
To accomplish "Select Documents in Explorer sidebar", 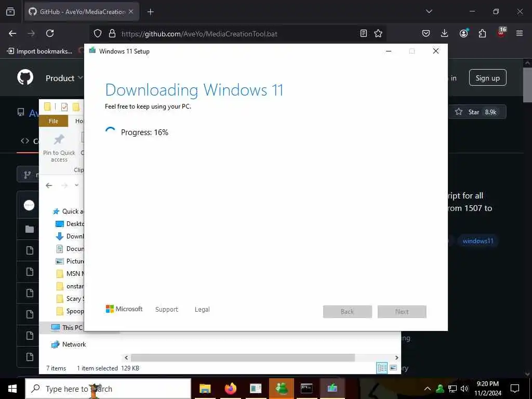I will coord(70,249).
